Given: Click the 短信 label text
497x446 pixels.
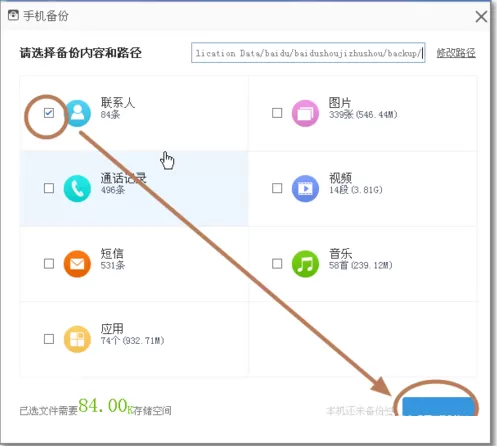Looking at the screenshot, I should [112, 254].
